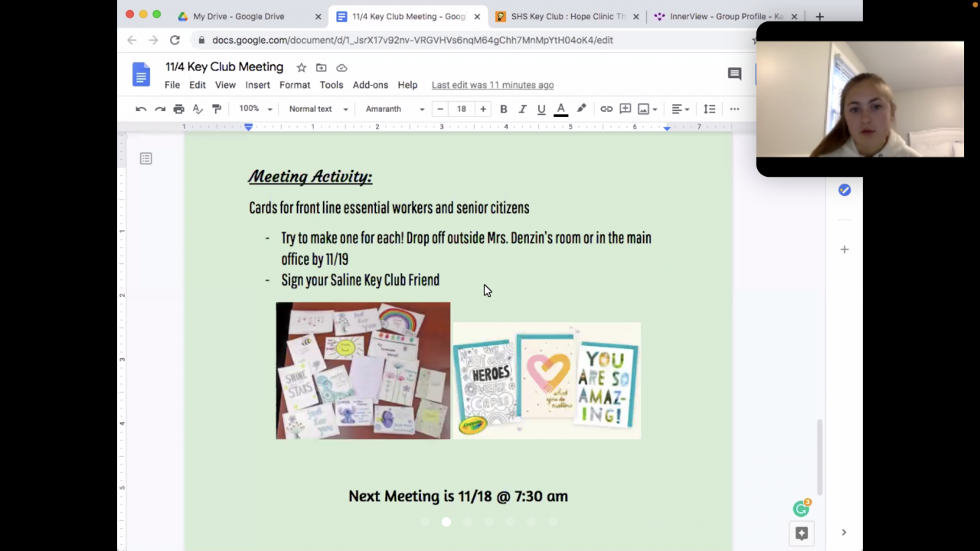Image resolution: width=980 pixels, height=551 pixels.
Task: Toggle underline formatting
Action: pyautogui.click(x=541, y=109)
